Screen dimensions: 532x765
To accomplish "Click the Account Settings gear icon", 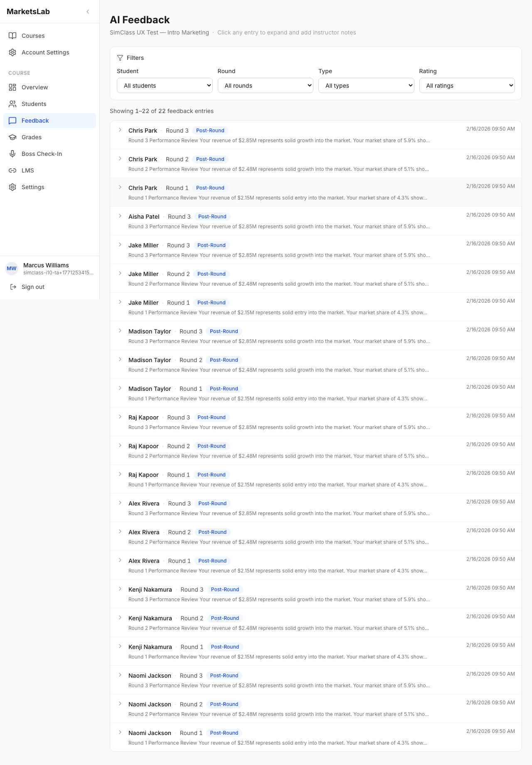I will click(x=12, y=52).
